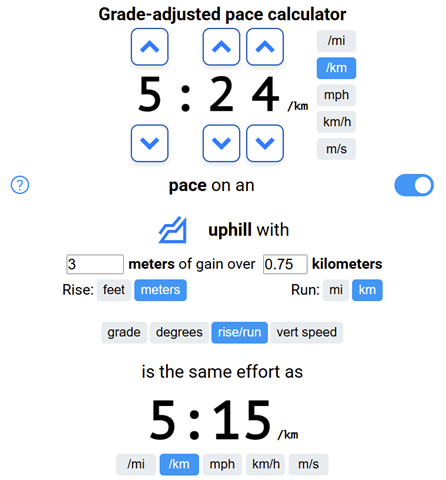446x480 pixels.
Task: Select the vert speed option
Action: pyautogui.click(x=307, y=332)
